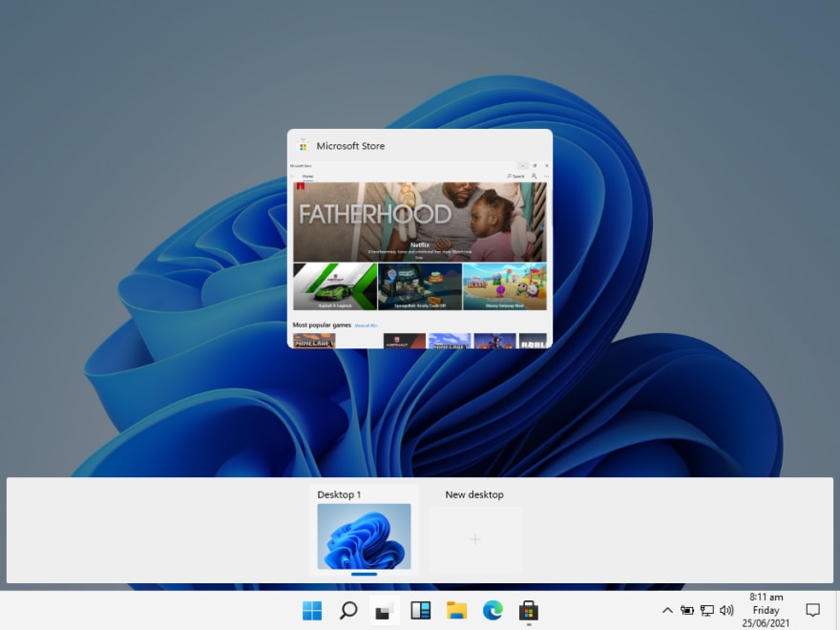Open Roblox game thumbnail in Store
The height and width of the screenshot is (630, 840).
(533, 341)
